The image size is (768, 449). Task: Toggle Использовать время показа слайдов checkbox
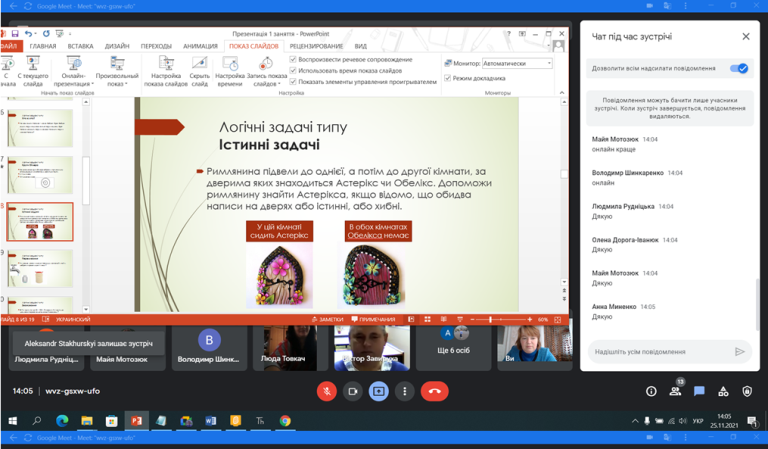[x=293, y=71]
